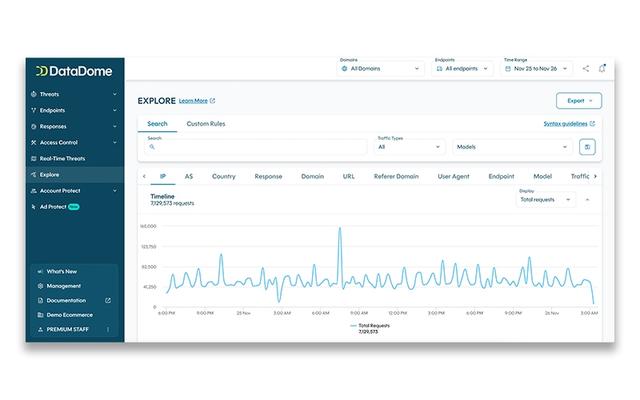This screenshot has height=400, width=640.
Task: Open the notifications bell
Action: coord(602,69)
